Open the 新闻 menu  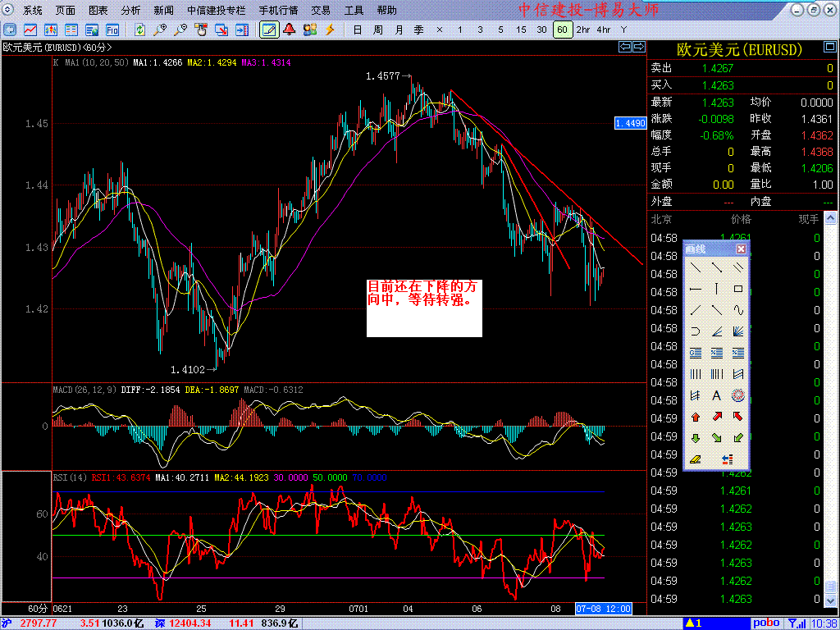point(163,10)
